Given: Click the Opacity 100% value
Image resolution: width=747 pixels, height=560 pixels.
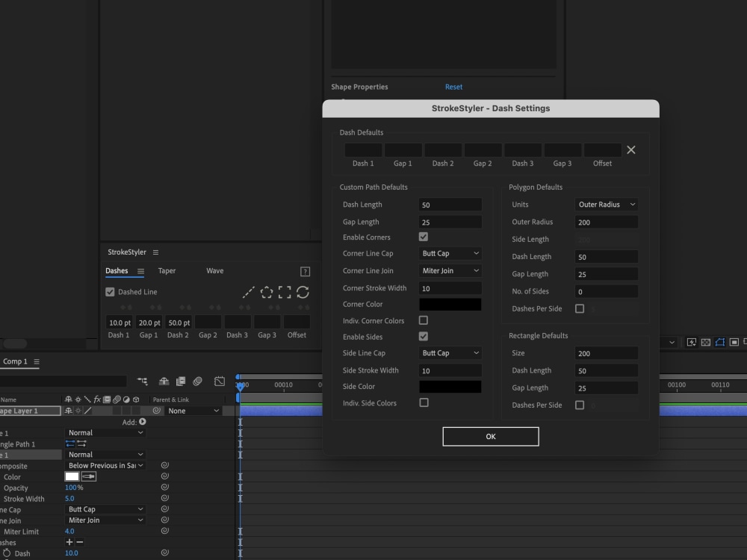Looking at the screenshot, I should pos(74,487).
